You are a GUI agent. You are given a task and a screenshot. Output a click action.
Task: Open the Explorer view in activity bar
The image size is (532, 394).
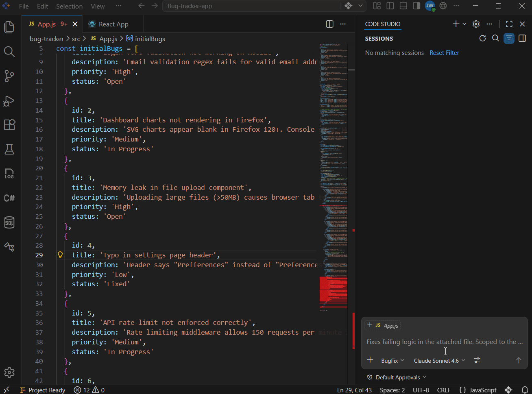pos(9,27)
